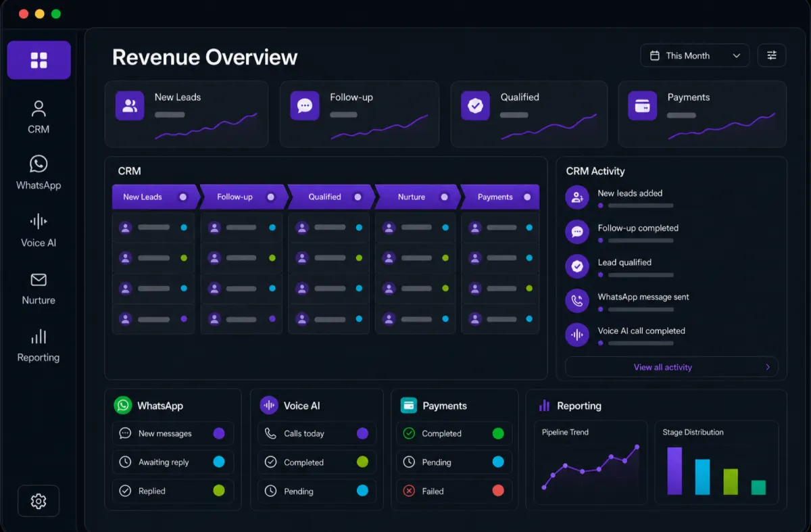Open the Pending row in Payments panel
The width and height of the screenshot is (811, 532).
tap(454, 462)
